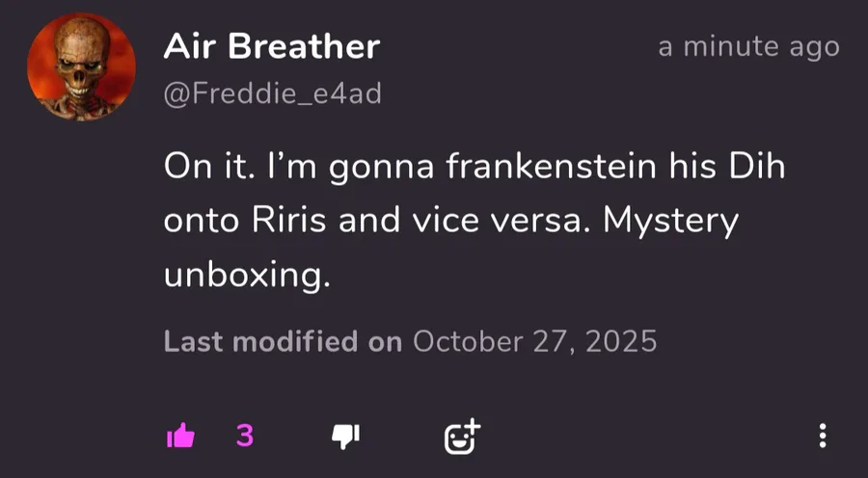The height and width of the screenshot is (478, 868).
Task: Click the "Last modified on" label
Action: coord(283,341)
